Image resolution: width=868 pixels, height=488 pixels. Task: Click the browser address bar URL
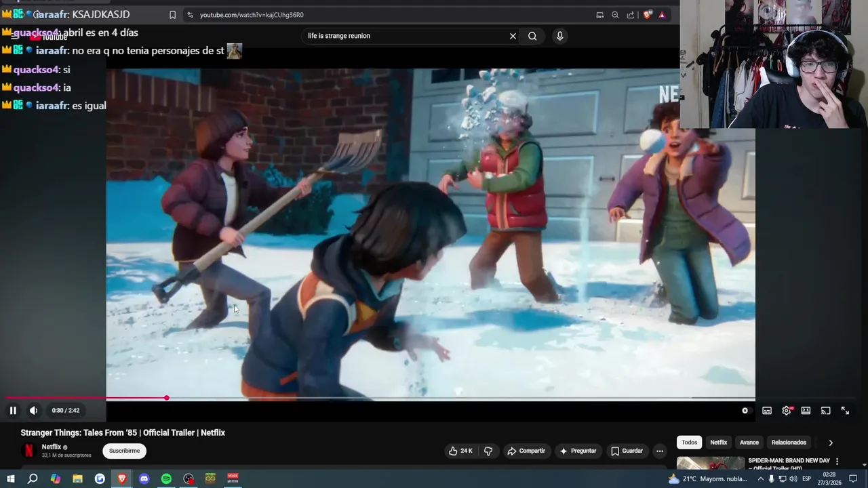(x=252, y=15)
